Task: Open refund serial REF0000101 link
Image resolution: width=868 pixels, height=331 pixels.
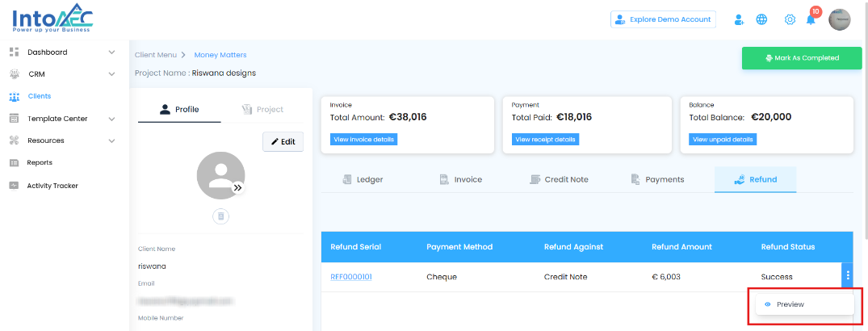Action: tap(351, 277)
